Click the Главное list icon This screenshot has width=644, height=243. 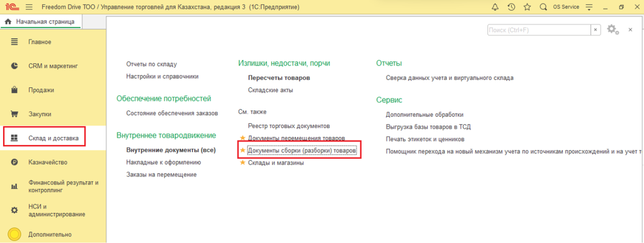pos(14,42)
